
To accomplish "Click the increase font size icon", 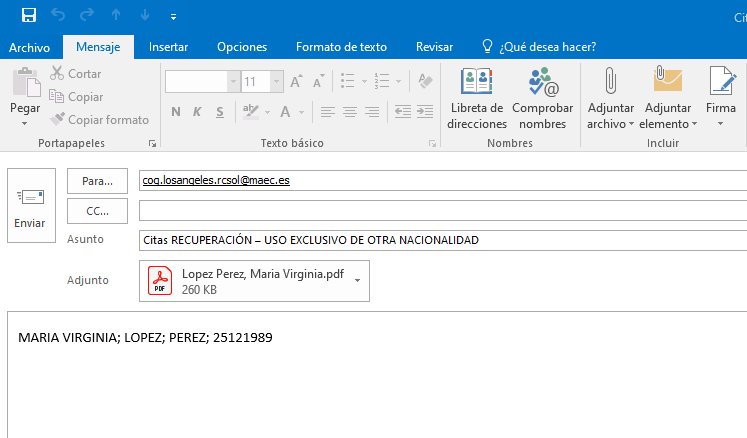I will point(296,81).
